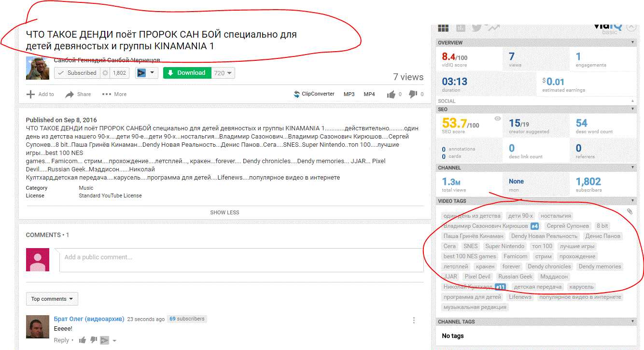This screenshot has height=350, width=644.
Task: Select the 'Famicom' tag
Action: coord(515,256)
